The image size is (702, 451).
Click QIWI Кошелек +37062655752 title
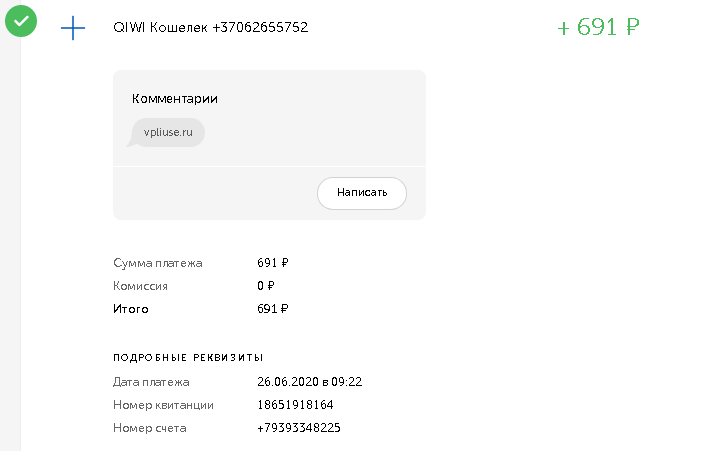210,27
